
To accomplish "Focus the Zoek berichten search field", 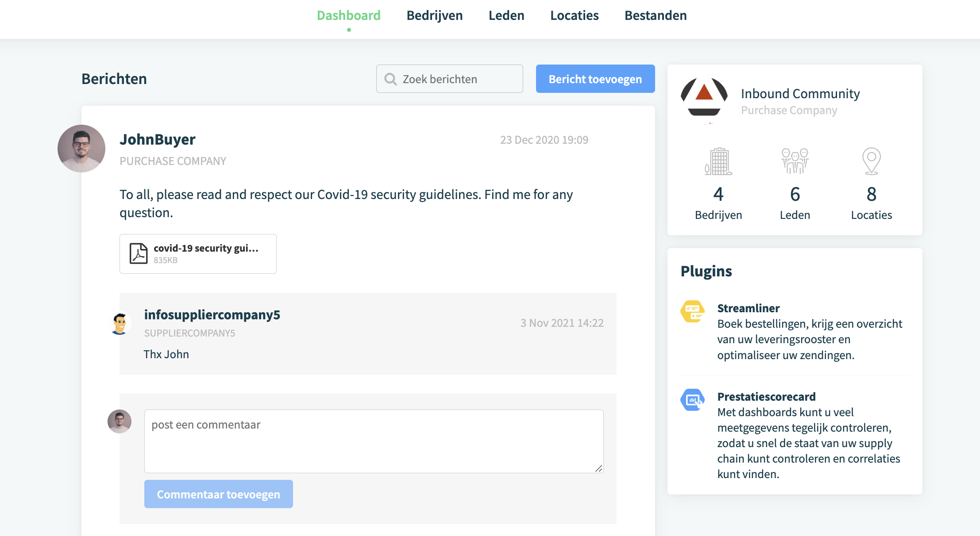I will point(450,79).
